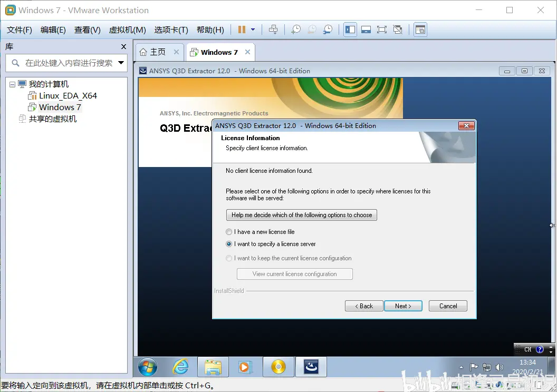Take a snapshot of this virtual machine
The width and height of the screenshot is (557, 392).
pyautogui.click(x=295, y=30)
